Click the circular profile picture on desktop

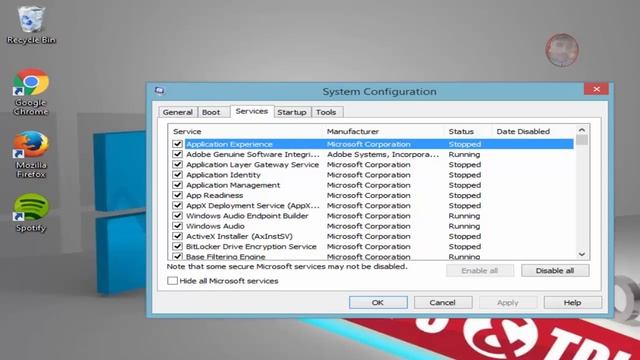[562, 50]
